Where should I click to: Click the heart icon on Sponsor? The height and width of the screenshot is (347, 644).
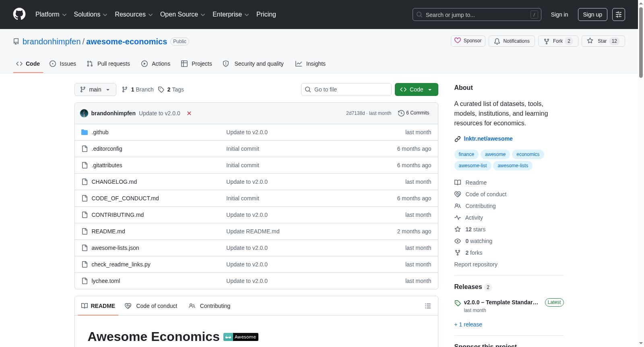[458, 41]
